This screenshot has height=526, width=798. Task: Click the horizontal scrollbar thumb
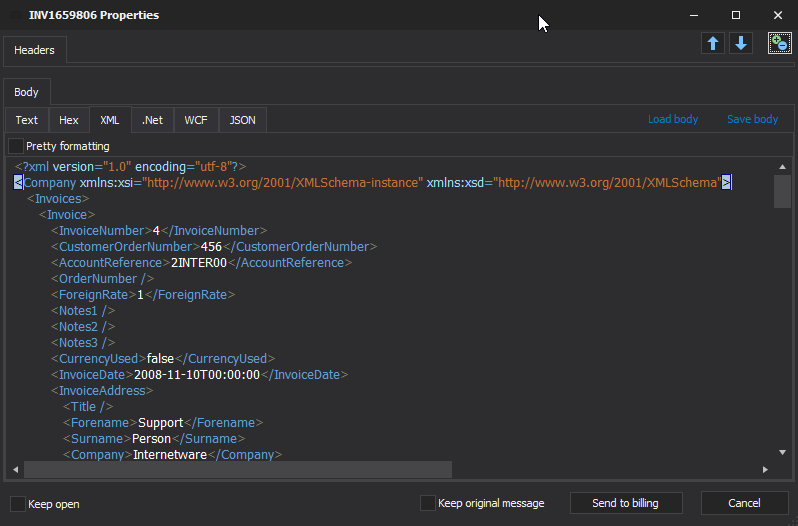pyautogui.click(x=237, y=469)
